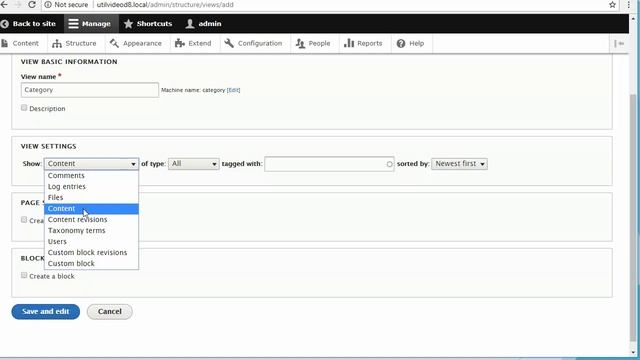Image resolution: width=640 pixels, height=360 pixels.
Task: Enable the Description checkbox
Action: 24,108
